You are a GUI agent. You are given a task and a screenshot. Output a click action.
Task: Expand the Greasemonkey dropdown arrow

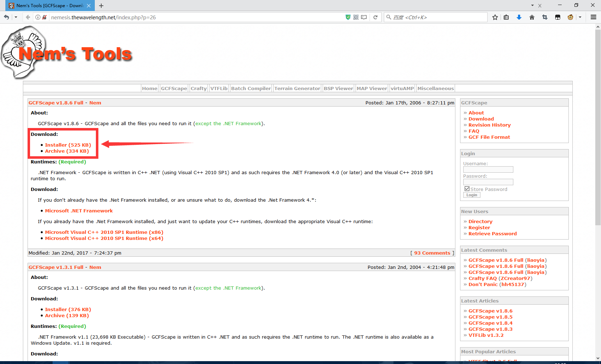coord(580,17)
